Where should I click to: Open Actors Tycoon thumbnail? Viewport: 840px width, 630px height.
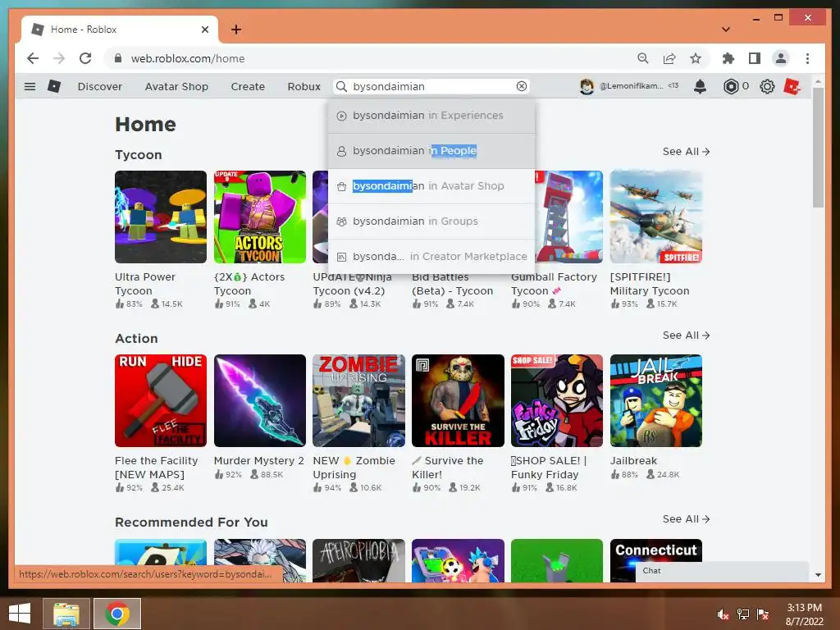[260, 217]
